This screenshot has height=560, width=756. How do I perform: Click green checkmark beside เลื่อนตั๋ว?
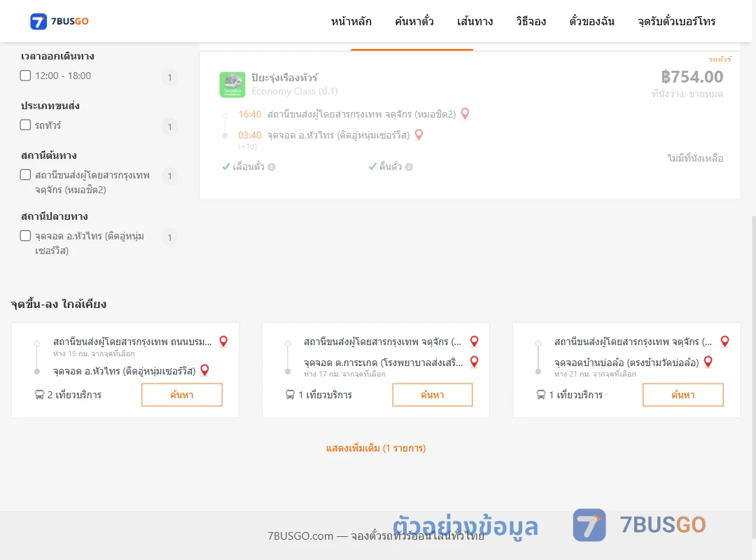(225, 167)
